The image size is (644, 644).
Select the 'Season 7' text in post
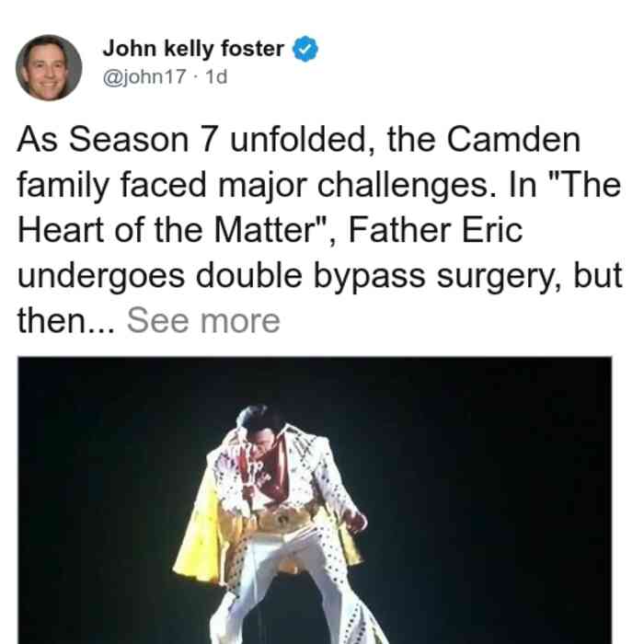coord(142,139)
